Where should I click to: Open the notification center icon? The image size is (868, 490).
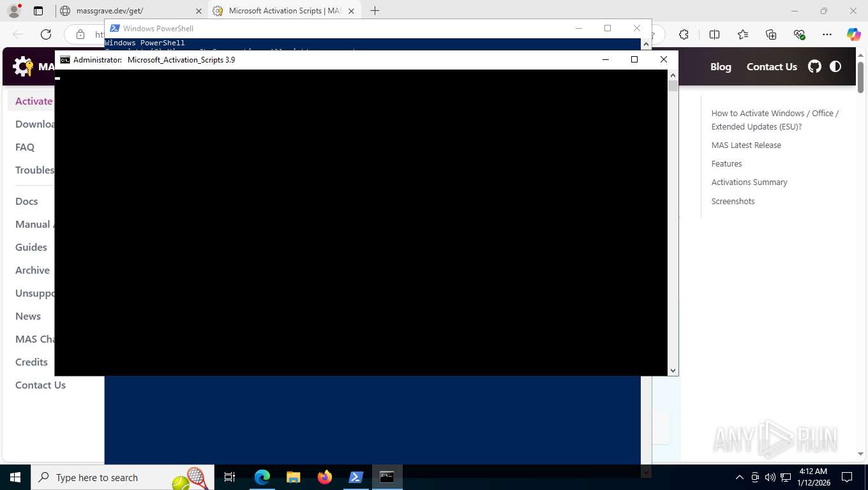tap(847, 477)
